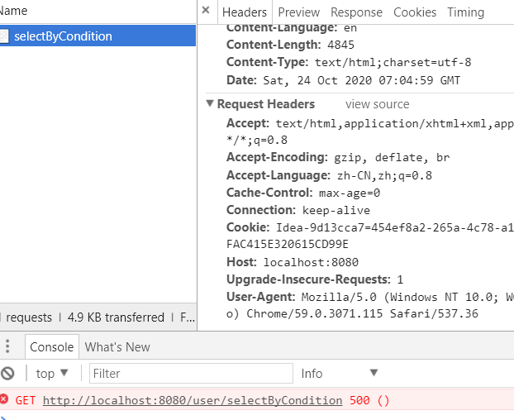Switch to the Response tab

pyautogui.click(x=356, y=12)
